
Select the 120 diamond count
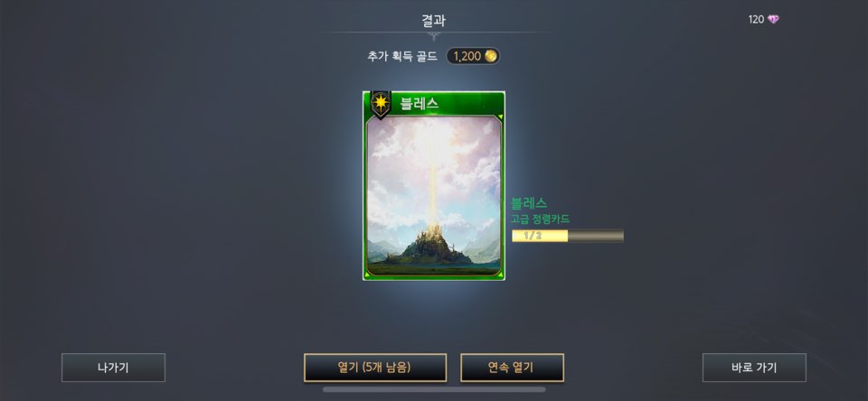756,20
